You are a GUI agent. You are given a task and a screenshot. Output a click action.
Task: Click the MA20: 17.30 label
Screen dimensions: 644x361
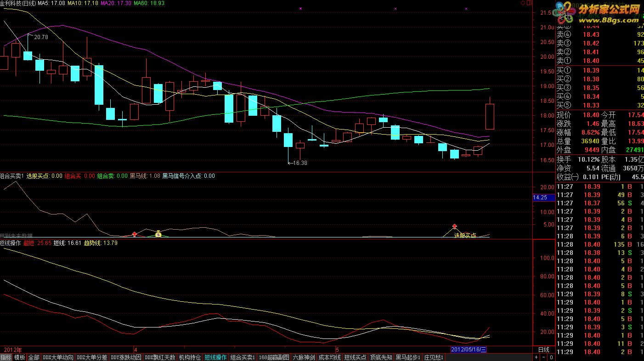[x=116, y=3]
